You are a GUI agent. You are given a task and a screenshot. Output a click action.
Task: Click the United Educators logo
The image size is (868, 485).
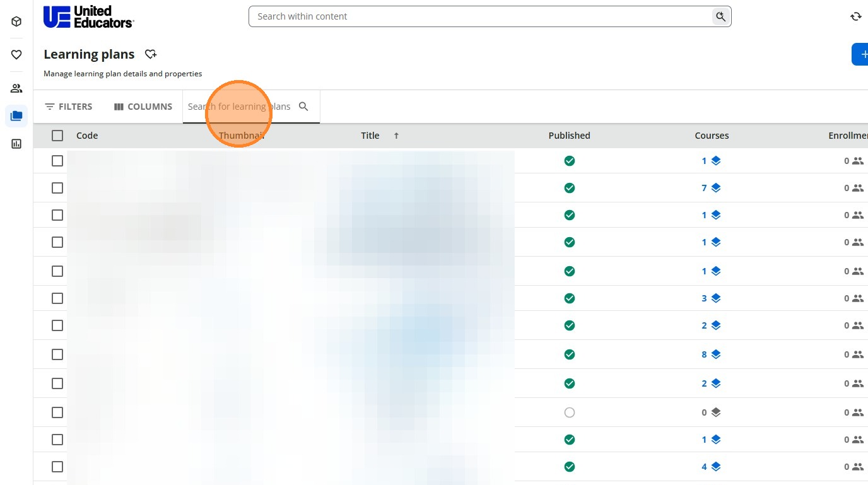point(88,16)
